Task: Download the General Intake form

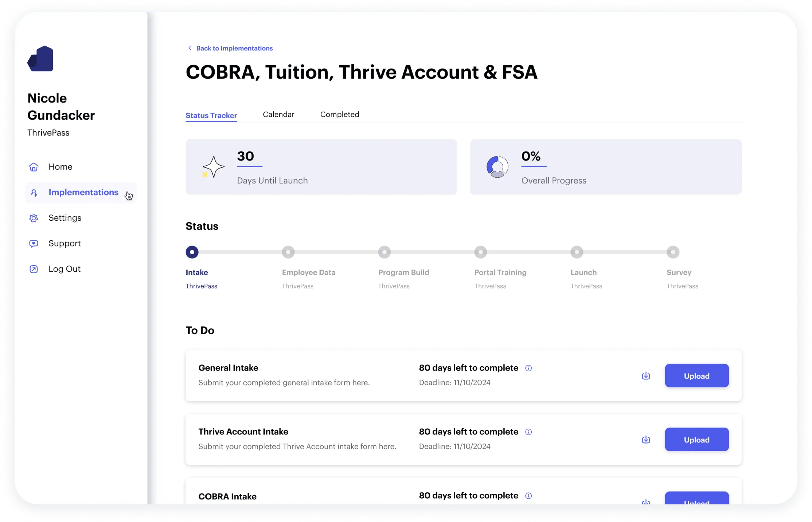Action: tap(646, 375)
